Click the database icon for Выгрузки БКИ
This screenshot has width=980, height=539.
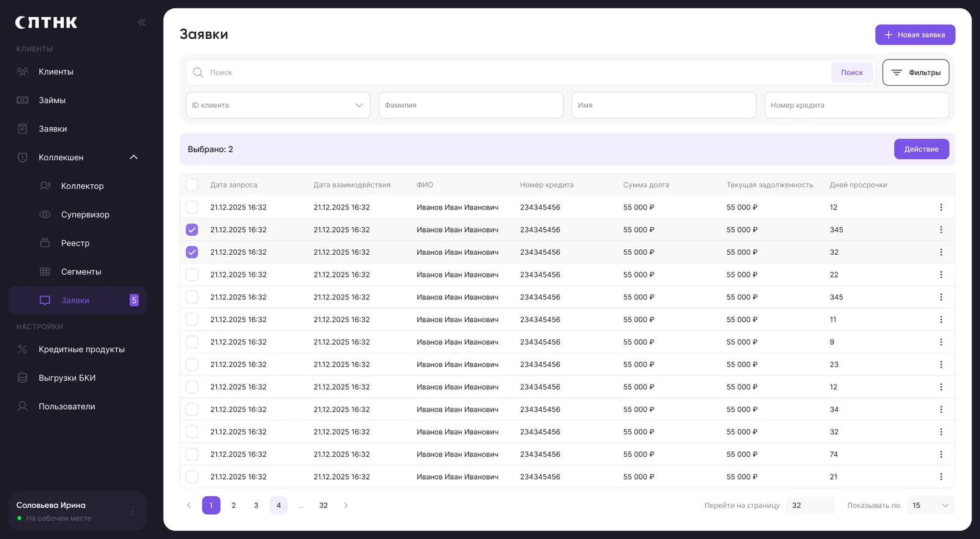click(x=23, y=378)
